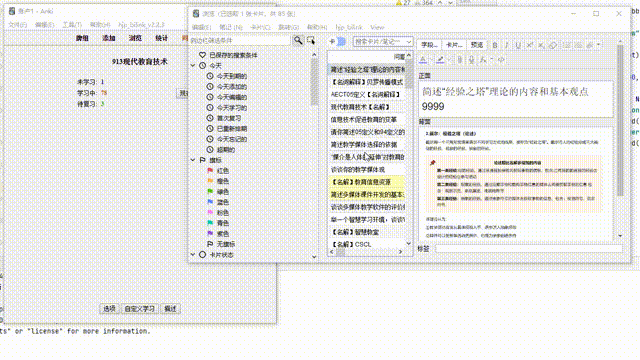The width and height of the screenshot is (640, 360).
Task: Toggle italic formatting in the editor
Action: (x=507, y=45)
